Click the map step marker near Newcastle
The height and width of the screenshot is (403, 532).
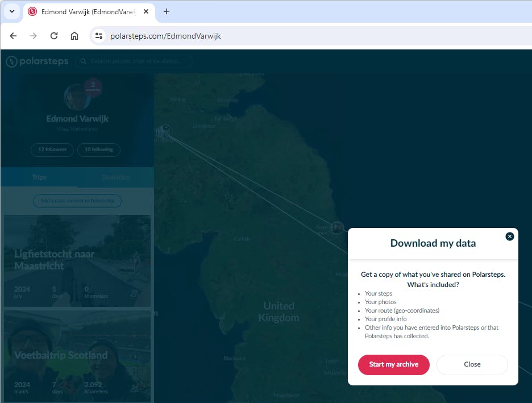[337, 227]
